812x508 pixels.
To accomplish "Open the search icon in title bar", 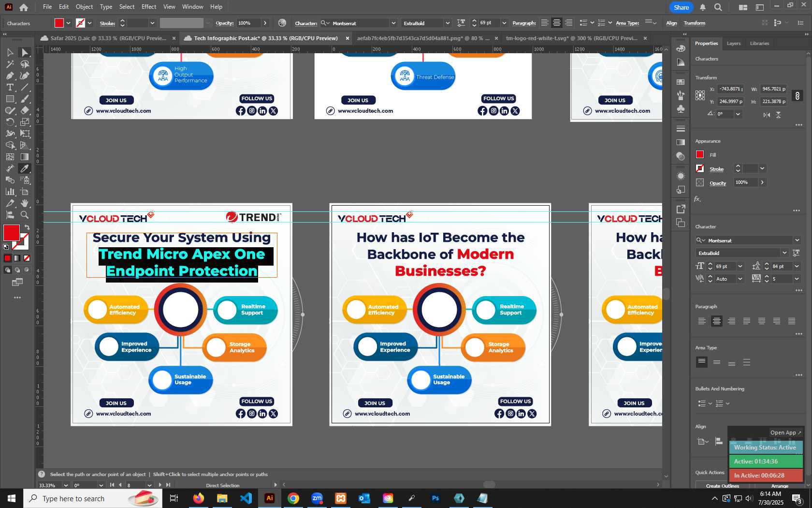I will (x=718, y=7).
